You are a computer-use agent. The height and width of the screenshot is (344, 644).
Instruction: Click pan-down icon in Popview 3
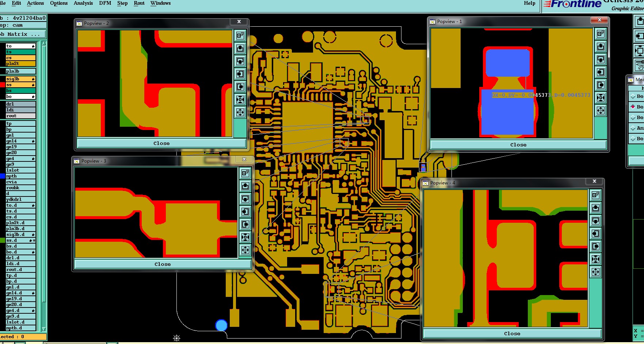245,199
